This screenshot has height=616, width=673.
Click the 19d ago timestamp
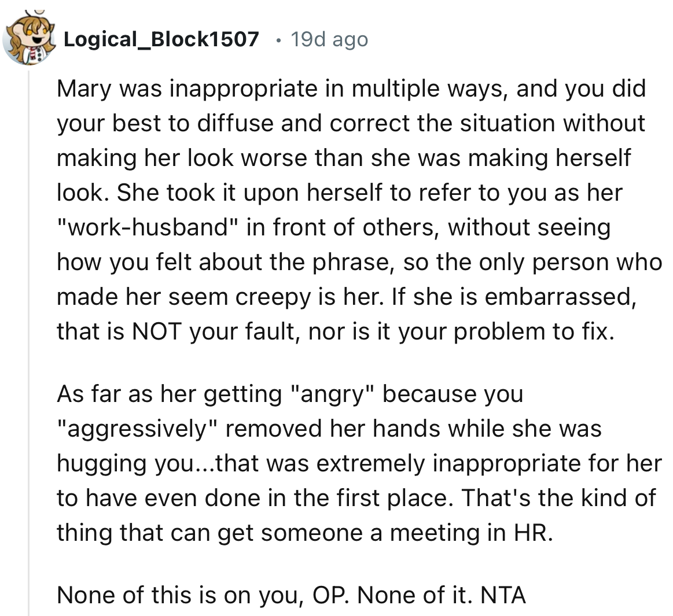click(329, 39)
